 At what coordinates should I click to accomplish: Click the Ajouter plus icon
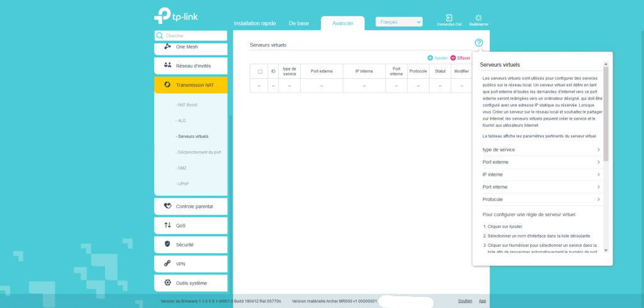(430, 58)
